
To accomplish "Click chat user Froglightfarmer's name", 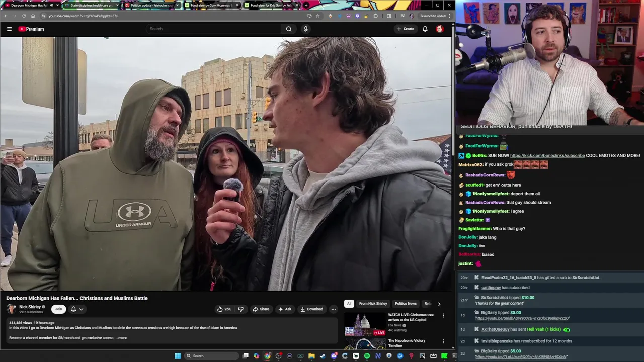I will point(474,229).
